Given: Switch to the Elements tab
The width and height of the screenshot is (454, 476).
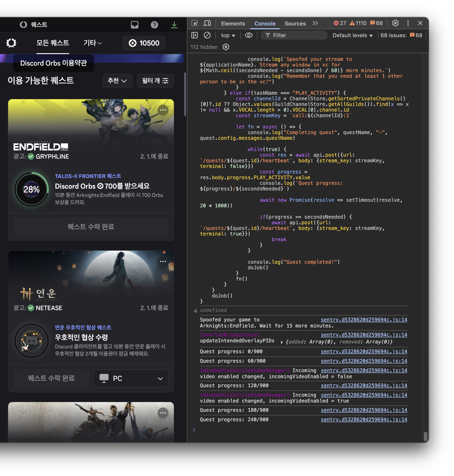Looking at the screenshot, I should click(233, 23).
